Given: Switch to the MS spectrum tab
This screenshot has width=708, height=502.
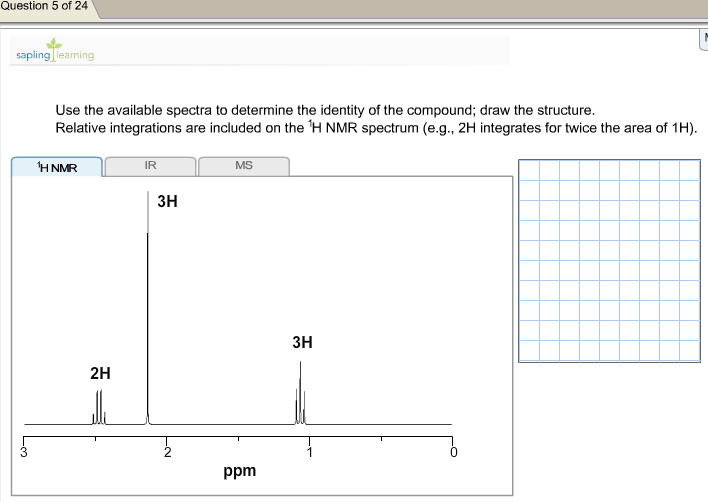Looking at the screenshot, I should 244,166.
